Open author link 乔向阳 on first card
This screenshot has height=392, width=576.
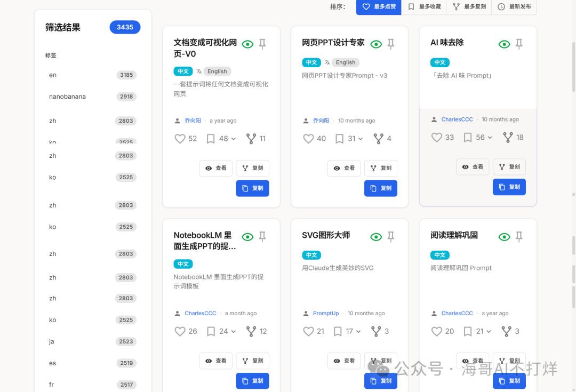pyautogui.click(x=193, y=121)
